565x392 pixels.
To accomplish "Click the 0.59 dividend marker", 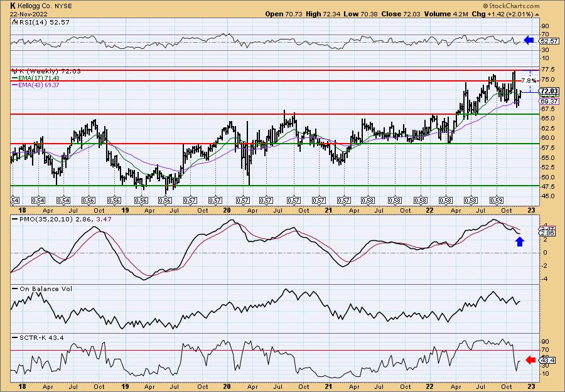I will [x=496, y=200].
